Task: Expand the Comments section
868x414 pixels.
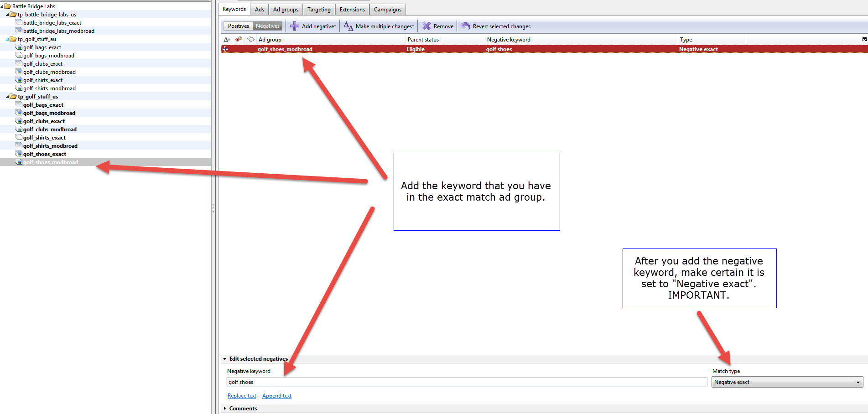Action: click(x=225, y=409)
